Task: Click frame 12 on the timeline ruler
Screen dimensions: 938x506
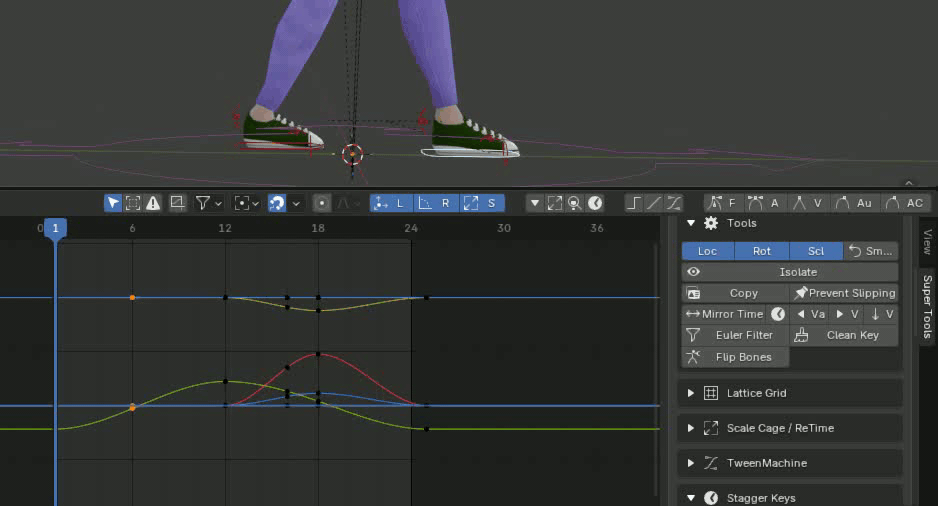Action: 225,228
